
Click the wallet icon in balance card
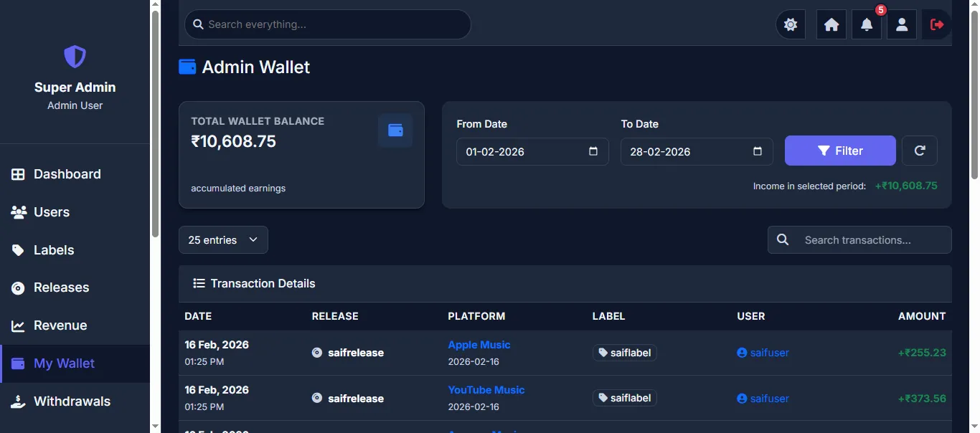(x=395, y=130)
